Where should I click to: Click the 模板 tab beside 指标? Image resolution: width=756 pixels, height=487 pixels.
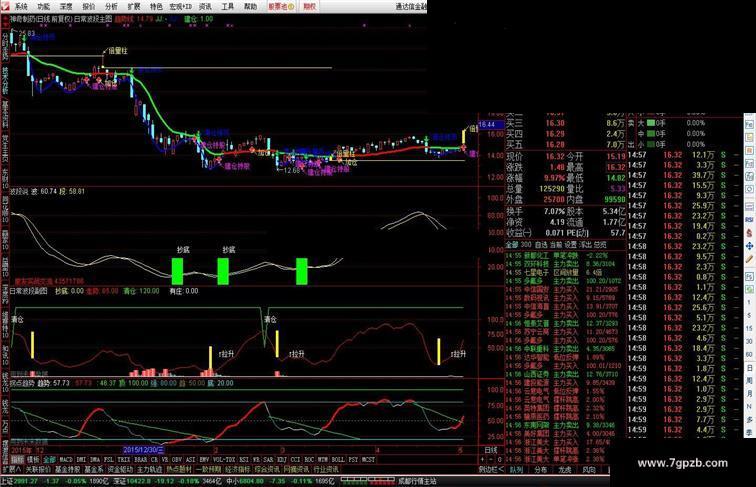tap(33, 460)
